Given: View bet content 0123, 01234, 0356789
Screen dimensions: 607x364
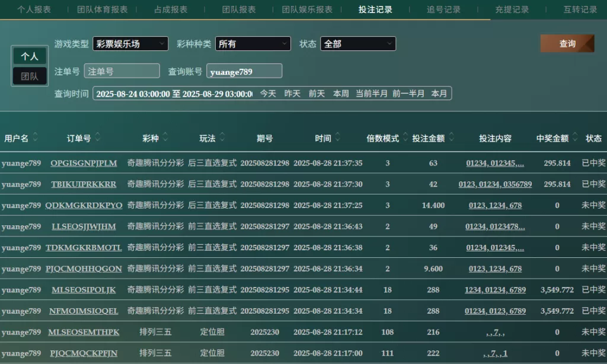Looking at the screenshot, I should point(495,184).
